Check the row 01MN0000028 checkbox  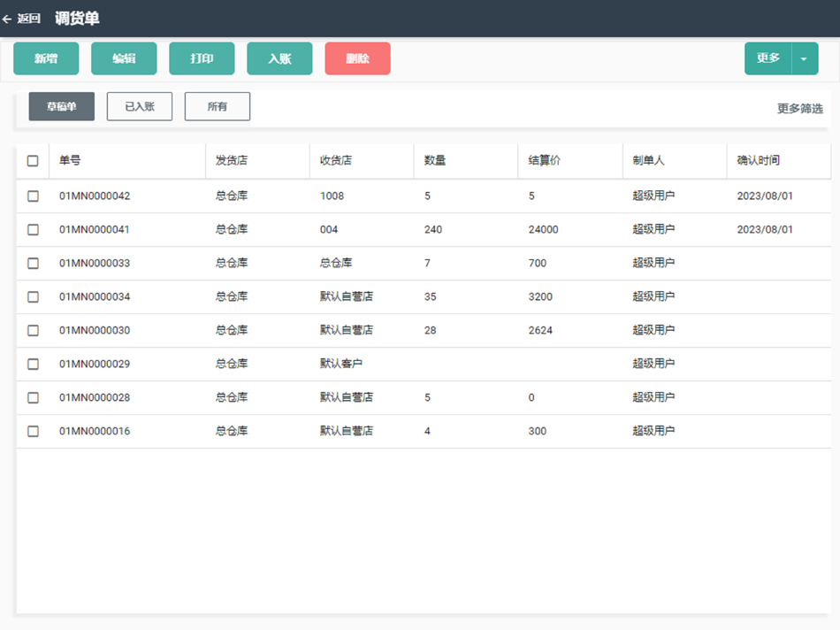[x=33, y=397]
